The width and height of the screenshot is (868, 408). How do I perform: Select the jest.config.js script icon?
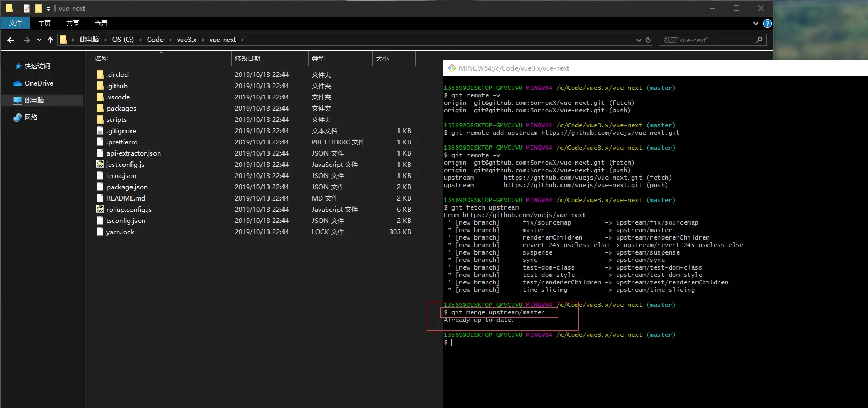click(x=100, y=164)
